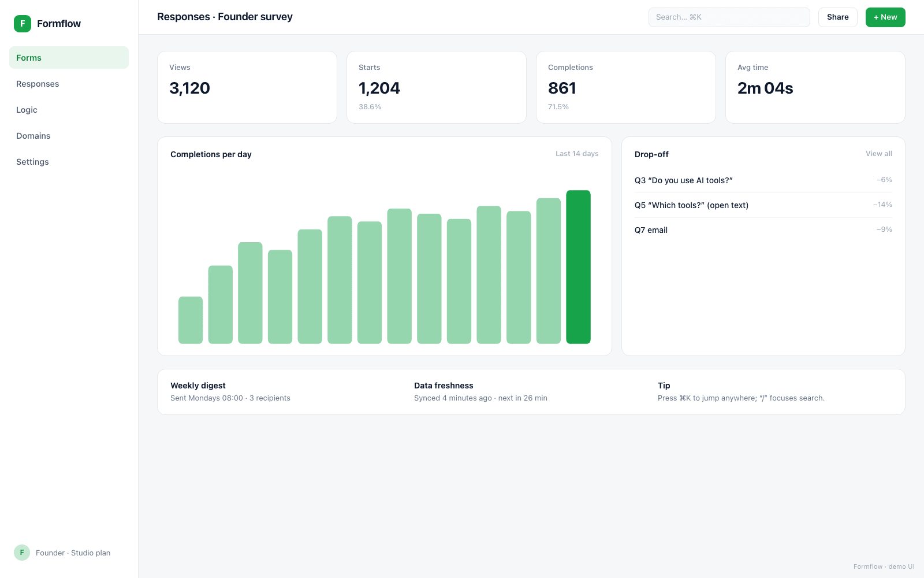
Task: Click the Weekly digest heading
Action: coord(198,386)
